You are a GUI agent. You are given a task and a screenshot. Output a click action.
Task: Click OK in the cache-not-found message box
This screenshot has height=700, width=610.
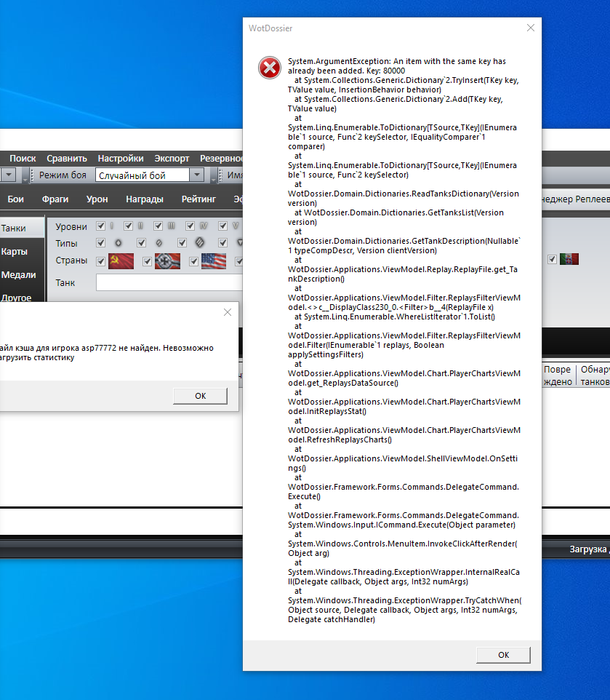tap(200, 396)
